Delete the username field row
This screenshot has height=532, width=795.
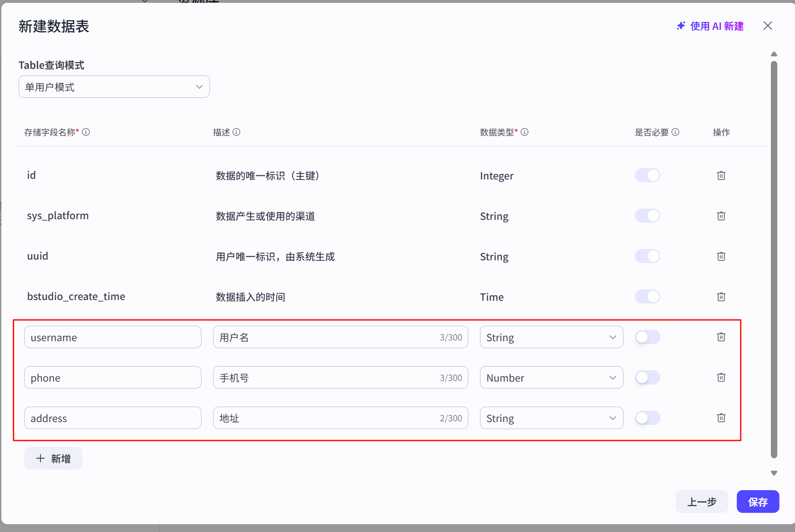click(721, 337)
